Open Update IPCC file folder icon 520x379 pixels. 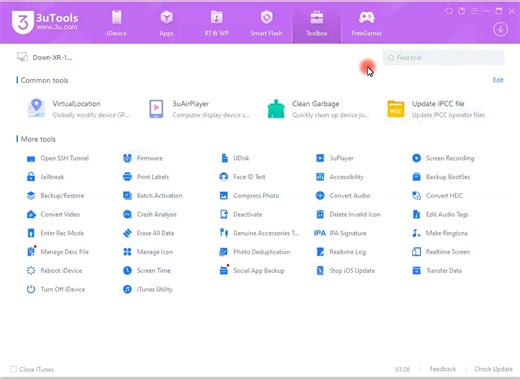[396, 109]
